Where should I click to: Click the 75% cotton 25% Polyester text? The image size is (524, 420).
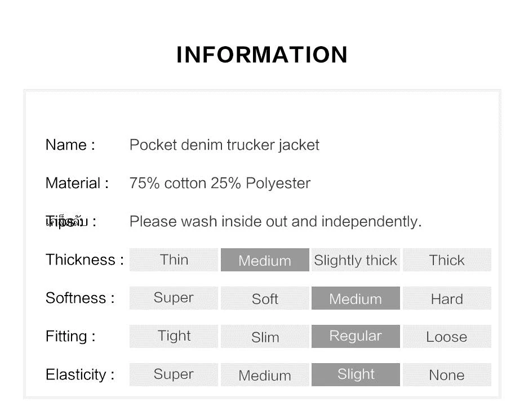pyautogui.click(x=220, y=184)
